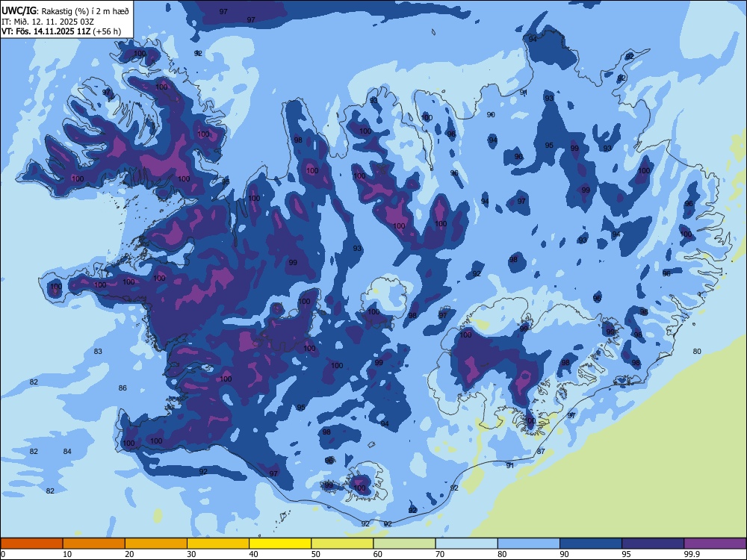
Task: Click the '60' legend tick label
Action: [x=378, y=554]
